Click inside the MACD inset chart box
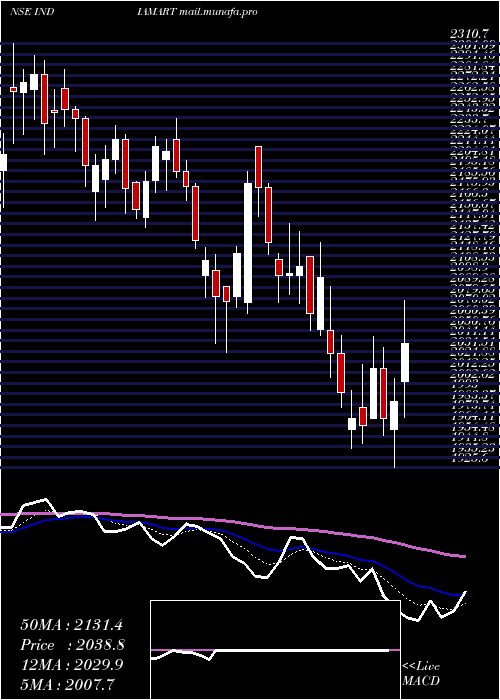 coord(275,650)
